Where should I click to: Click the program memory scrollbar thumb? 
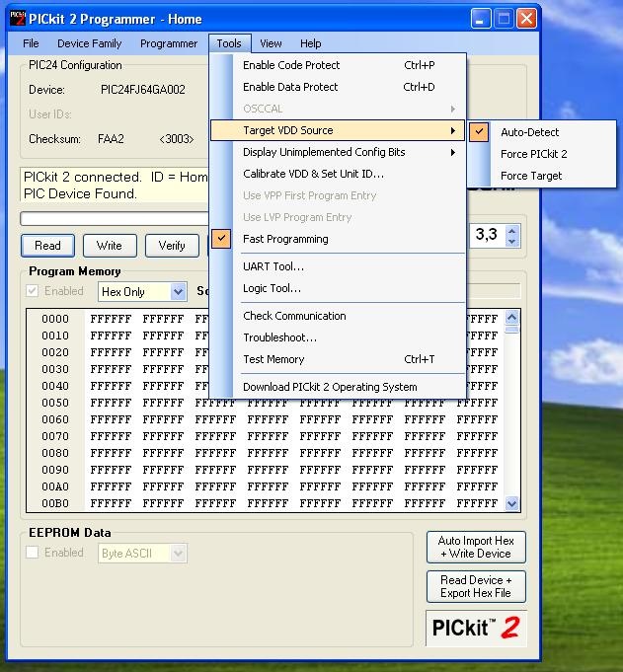click(x=512, y=330)
